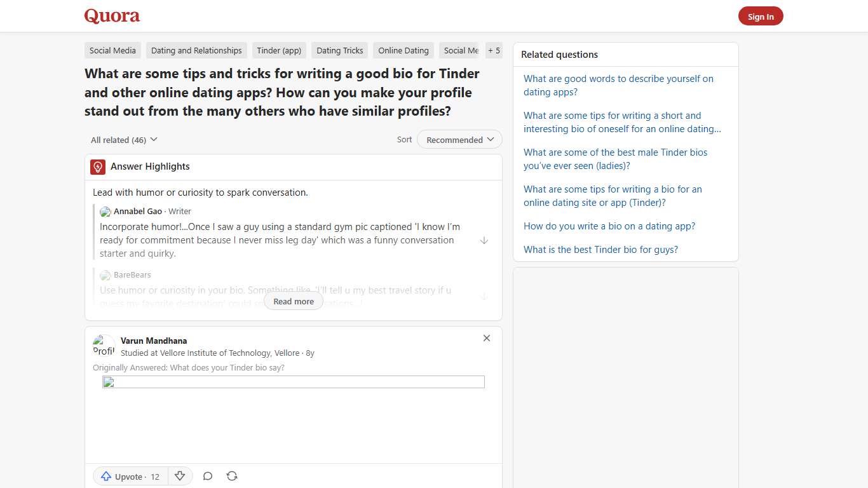Expand the +5 hidden topic tags
868x488 pixels.
pos(494,50)
